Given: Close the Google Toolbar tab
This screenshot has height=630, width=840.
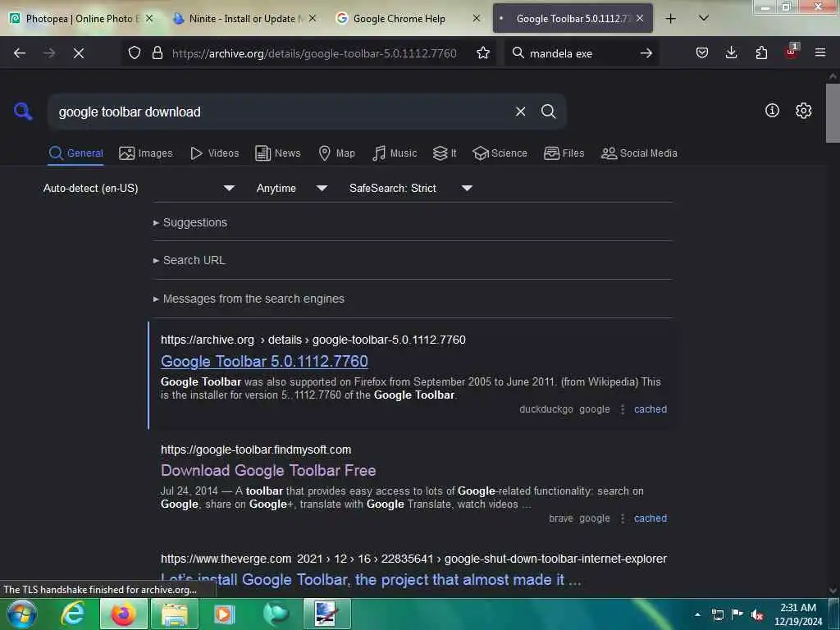Looking at the screenshot, I should tap(640, 19).
